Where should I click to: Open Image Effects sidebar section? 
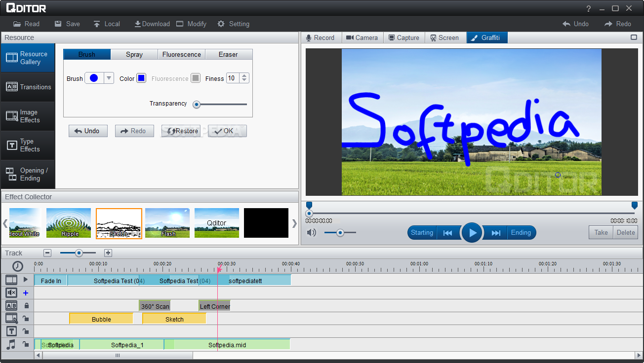tap(28, 116)
